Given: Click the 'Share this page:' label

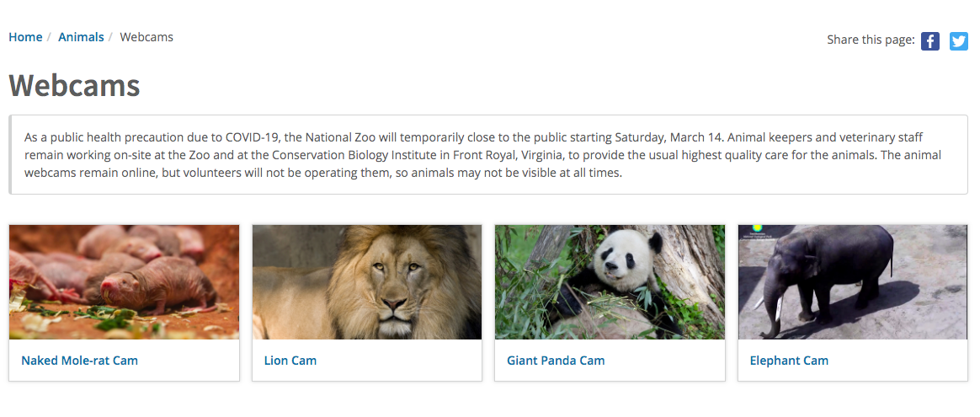Looking at the screenshot, I should tap(871, 40).
